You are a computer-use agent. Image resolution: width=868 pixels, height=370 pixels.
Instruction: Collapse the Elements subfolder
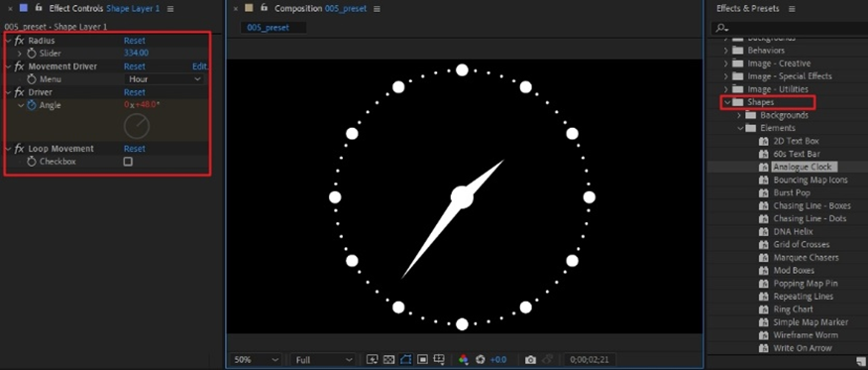point(741,129)
